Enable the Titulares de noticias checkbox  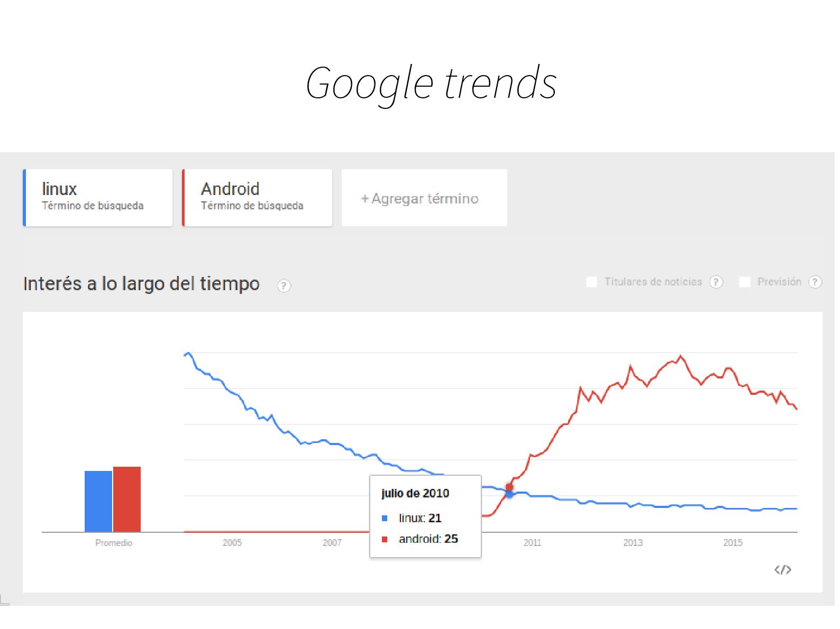(591, 282)
